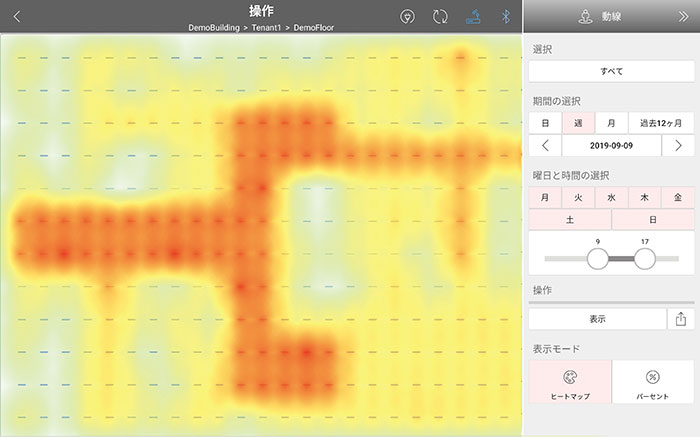
Task: Go to previous week with left chevron
Action: point(545,146)
